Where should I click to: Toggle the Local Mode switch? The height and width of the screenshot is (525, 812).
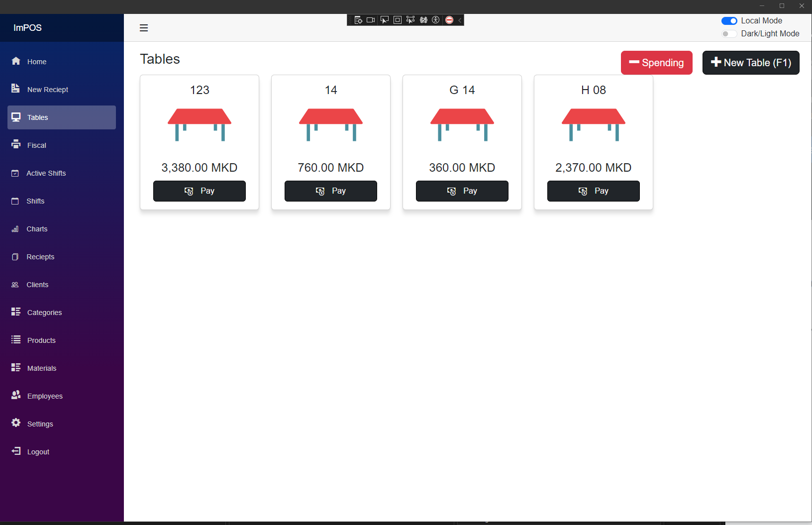pos(729,21)
